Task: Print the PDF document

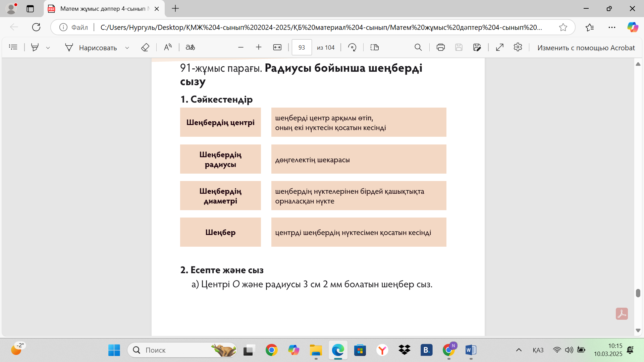Action: (x=440, y=47)
